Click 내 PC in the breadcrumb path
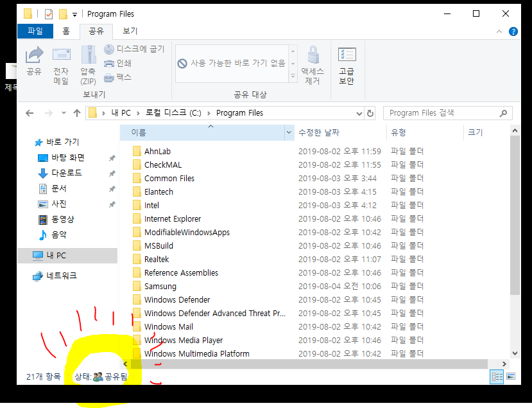The image size is (532, 408). [121, 113]
